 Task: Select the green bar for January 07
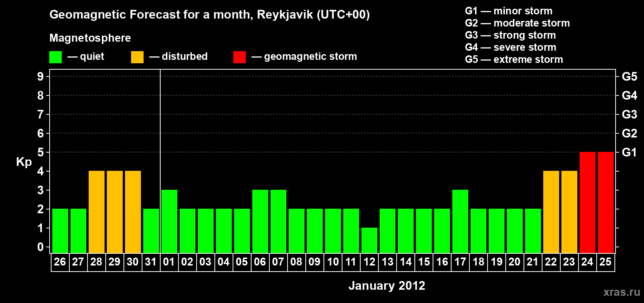278,221
